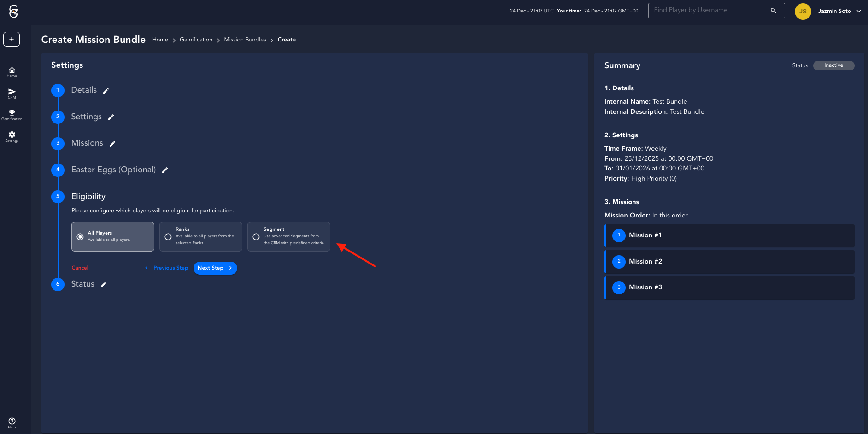The height and width of the screenshot is (434, 868).
Task: Click the Help question mark icon
Action: (12, 422)
